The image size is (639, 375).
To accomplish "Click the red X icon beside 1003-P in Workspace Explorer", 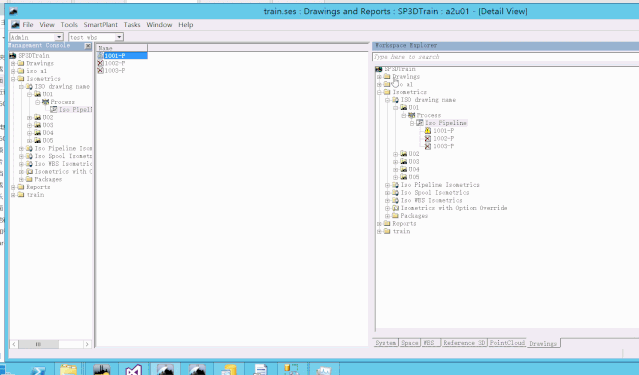I will coord(427,146).
